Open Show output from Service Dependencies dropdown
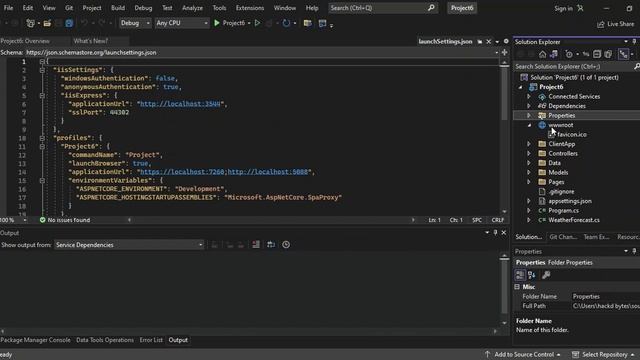The height and width of the screenshot is (360, 640). click(x=129, y=245)
